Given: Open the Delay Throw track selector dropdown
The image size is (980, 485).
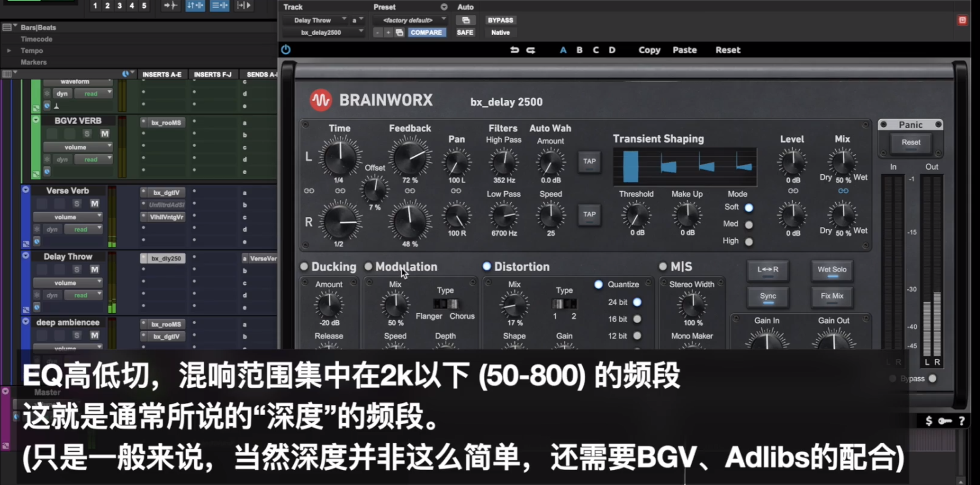Looking at the screenshot, I should tap(318, 20).
